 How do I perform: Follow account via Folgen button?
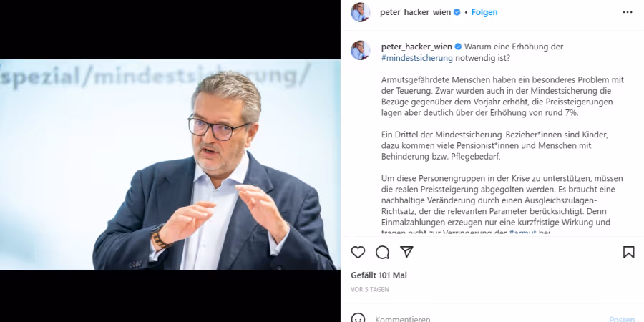pos(484,12)
